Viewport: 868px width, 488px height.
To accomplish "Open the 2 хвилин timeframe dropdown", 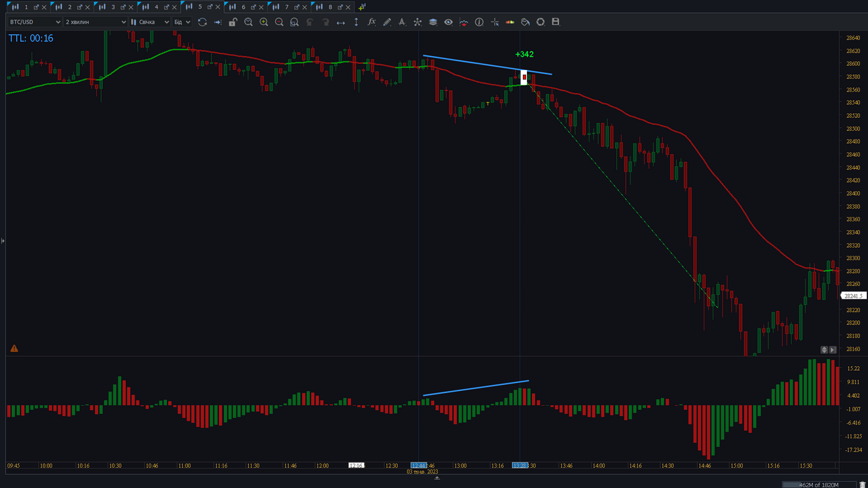I will [96, 22].
